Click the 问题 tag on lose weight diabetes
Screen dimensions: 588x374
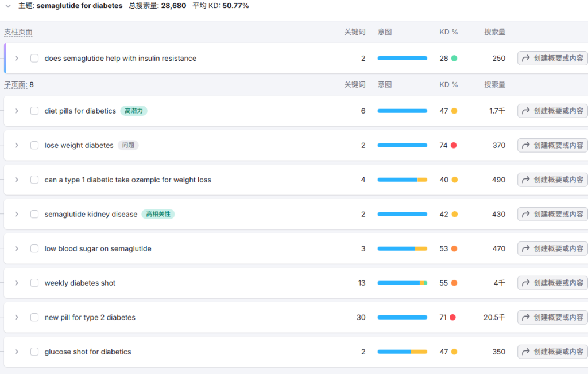[128, 145]
